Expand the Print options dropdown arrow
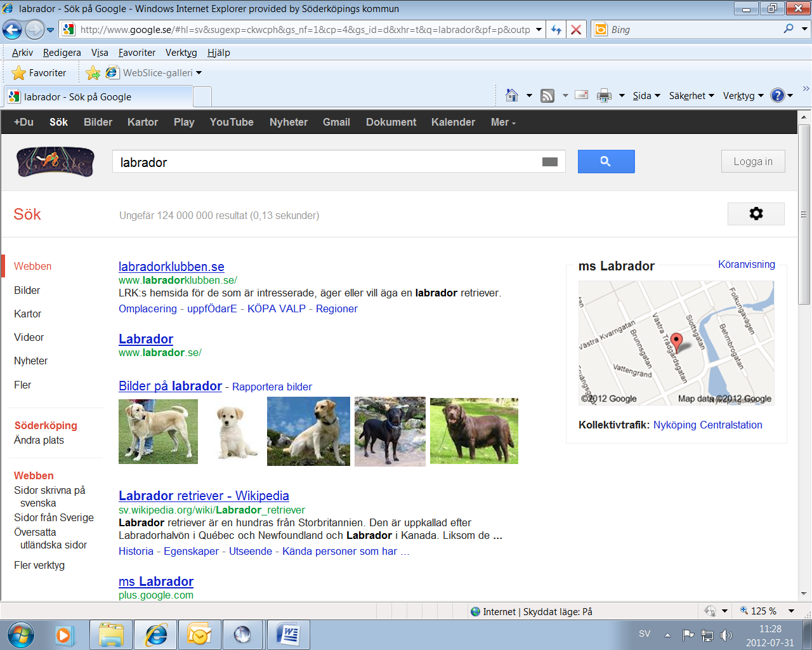The width and height of the screenshot is (812, 650). tap(622, 96)
